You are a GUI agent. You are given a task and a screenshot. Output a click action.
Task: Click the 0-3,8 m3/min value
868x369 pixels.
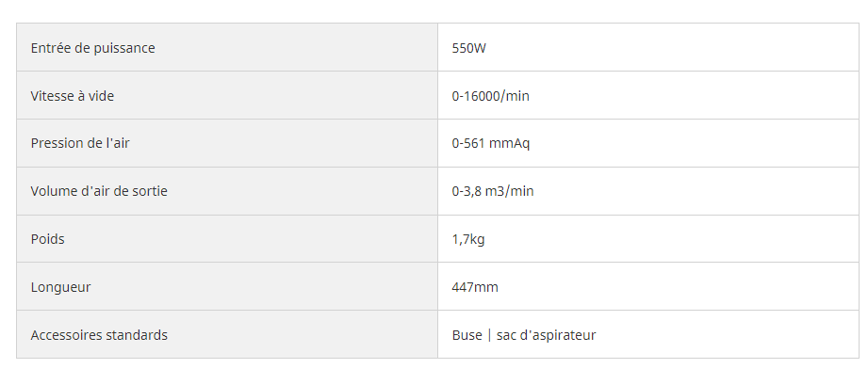tap(493, 191)
